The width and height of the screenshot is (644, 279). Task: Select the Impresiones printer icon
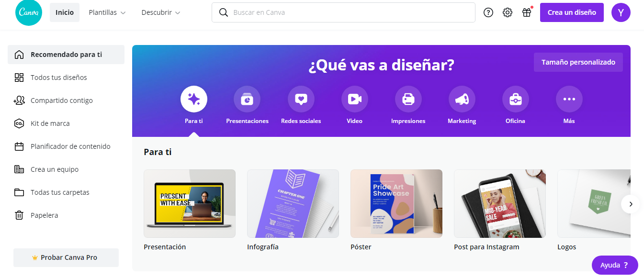tap(408, 100)
